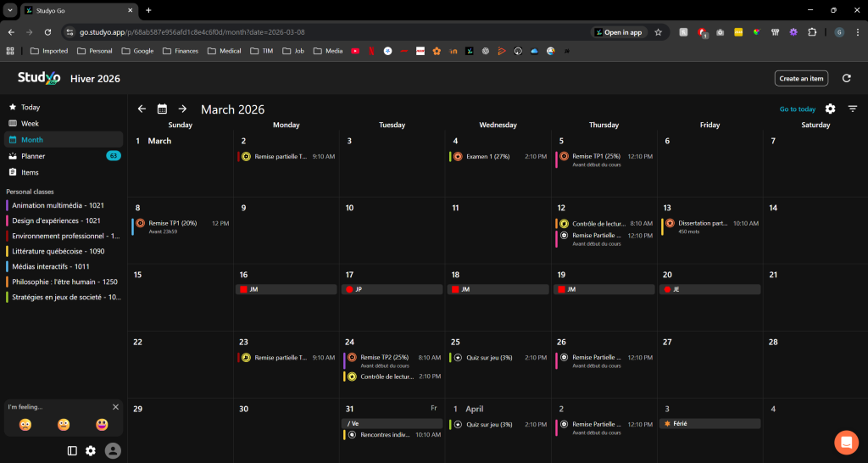
Task: Open calendar settings gear beside Go to today
Action: click(830, 109)
